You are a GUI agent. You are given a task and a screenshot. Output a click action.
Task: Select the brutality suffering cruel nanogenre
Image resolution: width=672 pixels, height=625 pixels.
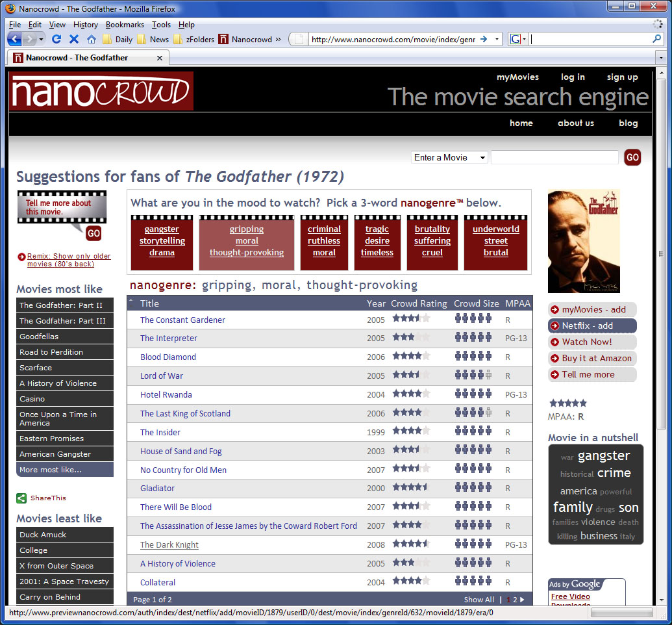(x=432, y=243)
